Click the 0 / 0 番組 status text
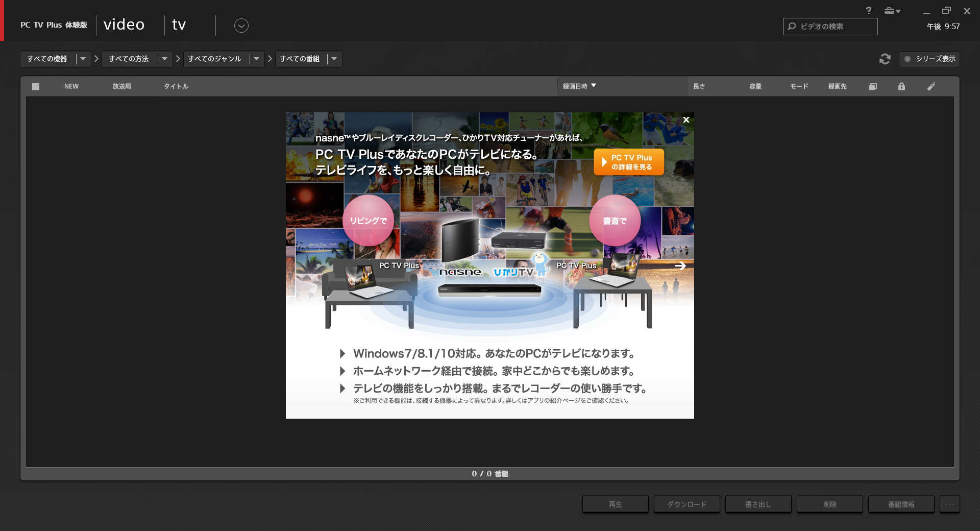This screenshot has width=980, height=531. 490,474
